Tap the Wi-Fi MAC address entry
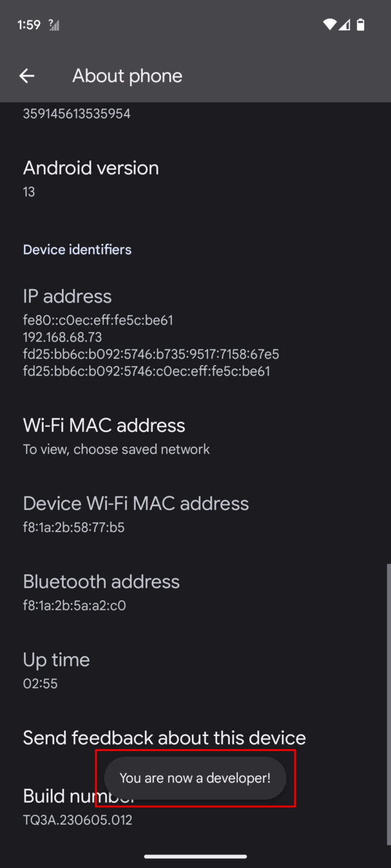391x868 pixels. click(116, 435)
